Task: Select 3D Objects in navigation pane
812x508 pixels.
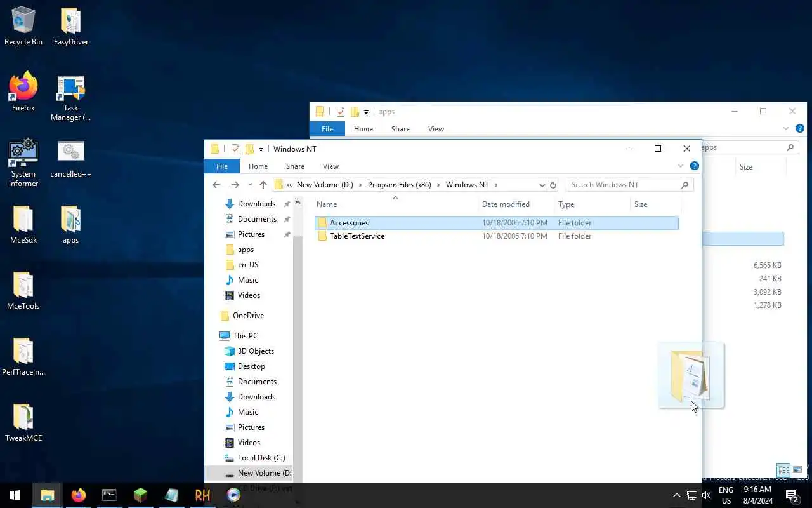Action: point(256,351)
